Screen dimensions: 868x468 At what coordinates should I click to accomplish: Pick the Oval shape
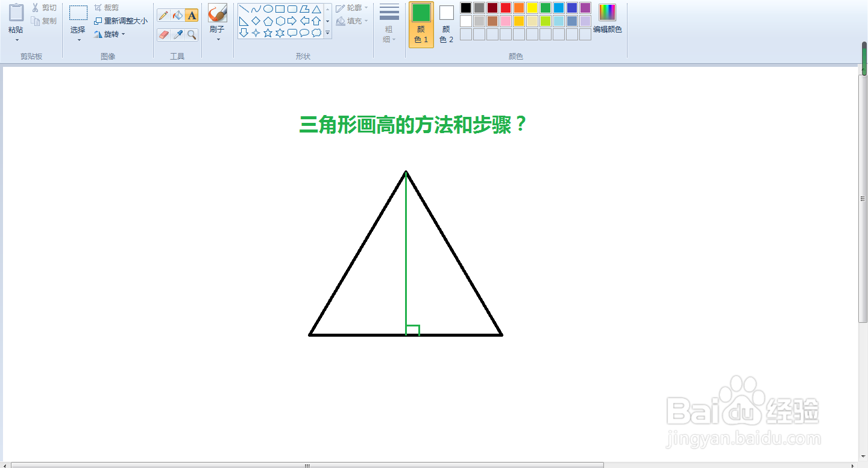tap(268, 9)
